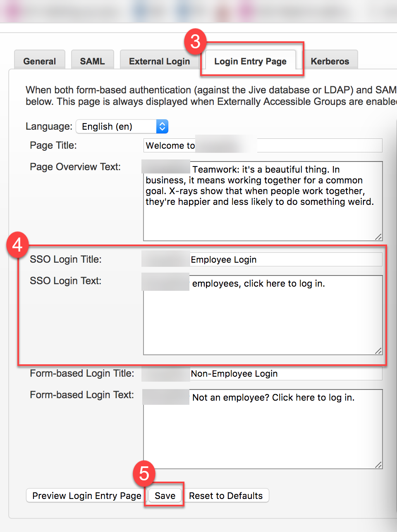Click the SSO Login Title label
Viewport: 397px width, 532px height.
[x=66, y=259]
